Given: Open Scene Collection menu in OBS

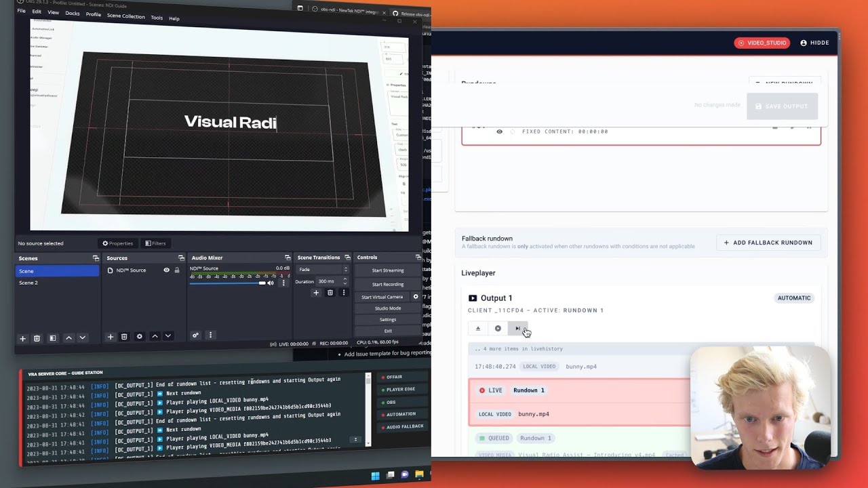Looking at the screenshot, I should pos(126,16).
